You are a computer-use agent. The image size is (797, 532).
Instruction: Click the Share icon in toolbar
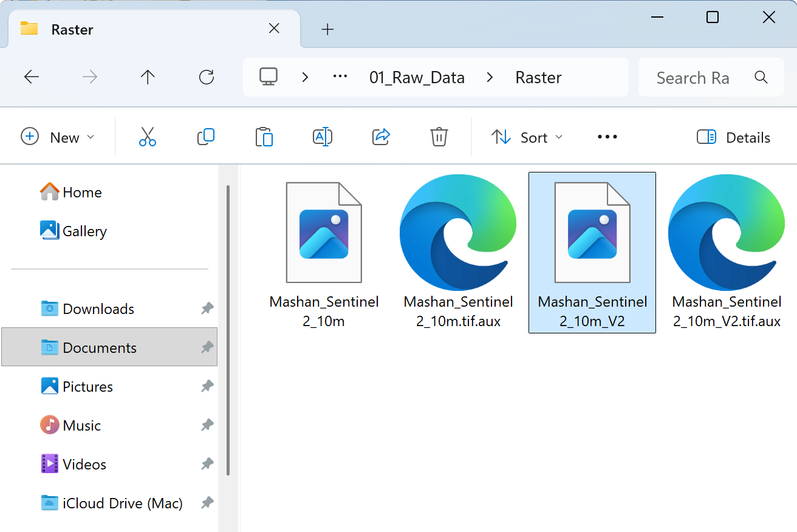coord(381,137)
